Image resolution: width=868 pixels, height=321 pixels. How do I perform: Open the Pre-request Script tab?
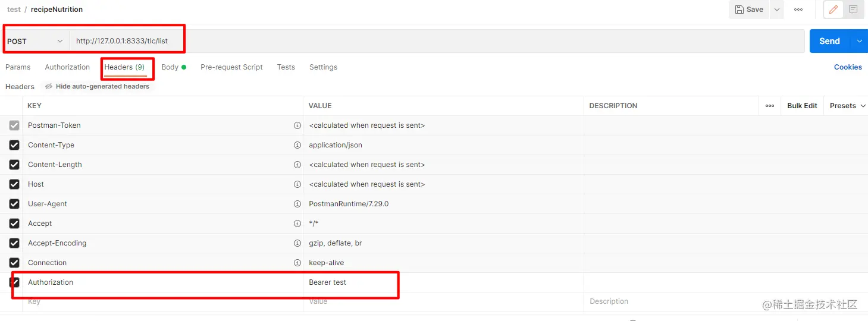[x=231, y=67]
